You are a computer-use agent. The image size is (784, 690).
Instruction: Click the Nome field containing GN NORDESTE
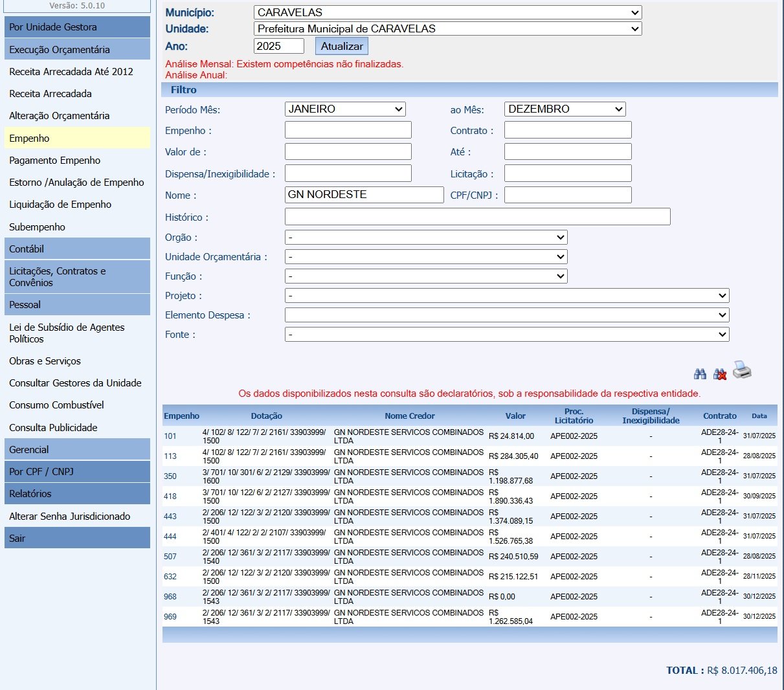click(364, 195)
